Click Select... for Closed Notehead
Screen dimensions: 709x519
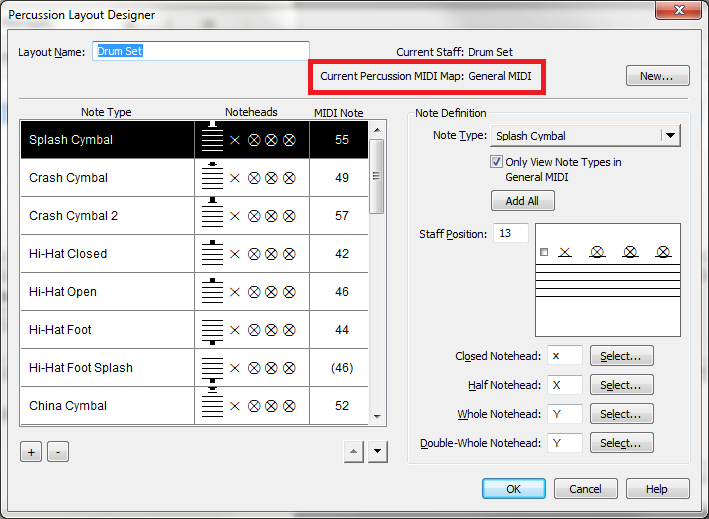[x=621, y=356]
